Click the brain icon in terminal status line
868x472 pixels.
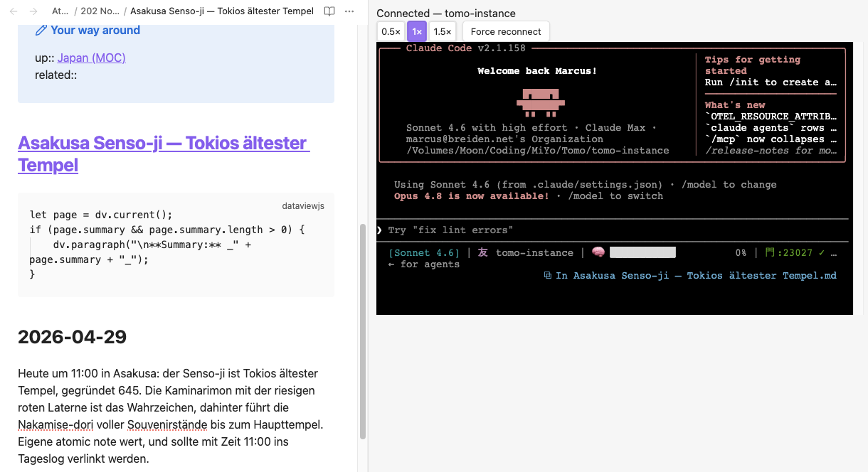tap(598, 252)
